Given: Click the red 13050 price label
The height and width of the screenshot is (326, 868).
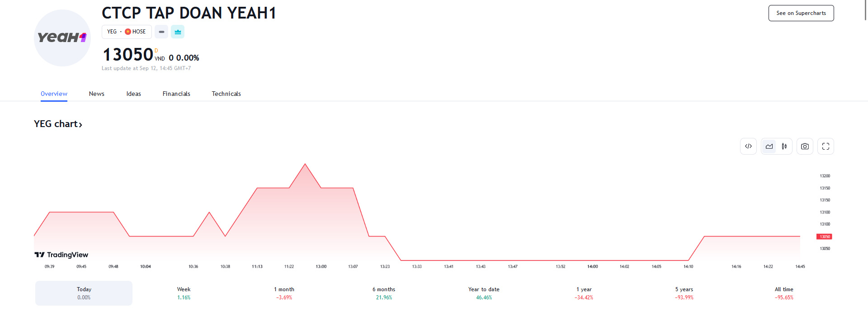Looking at the screenshot, I should pos(824,236).
